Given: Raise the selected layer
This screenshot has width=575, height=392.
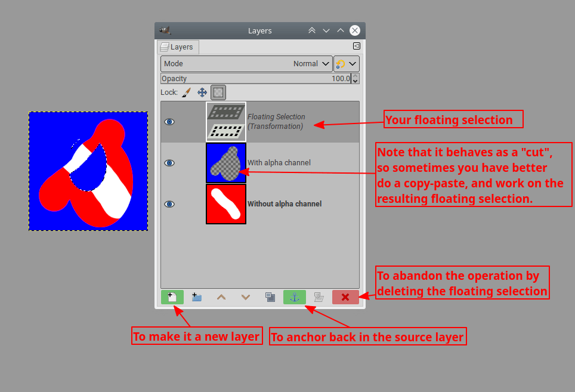Looking at the screenshot, I should tap(221, 297).
